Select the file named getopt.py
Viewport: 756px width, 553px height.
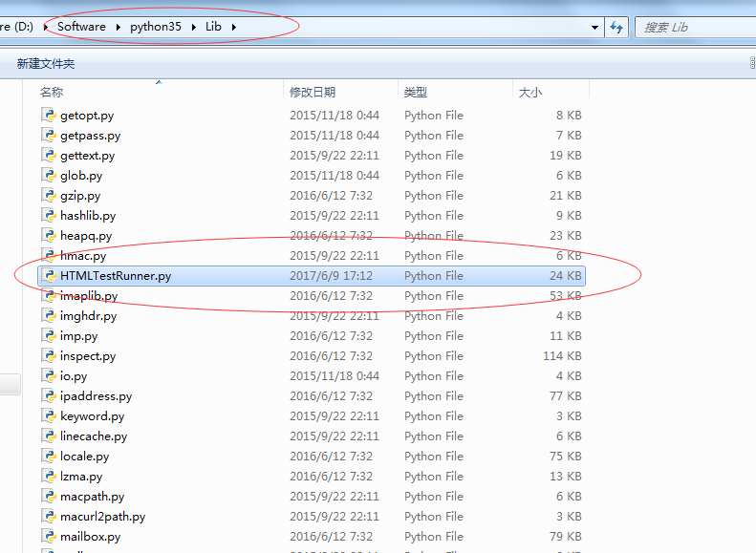coord(87,116)
